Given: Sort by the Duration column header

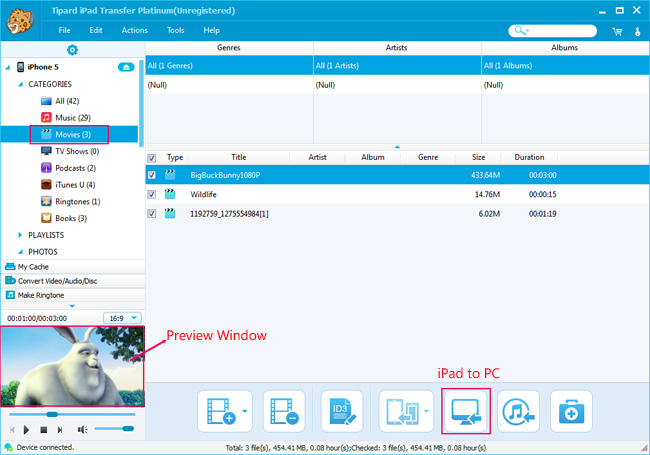Looking at the screenshot, I should point(529,157).
